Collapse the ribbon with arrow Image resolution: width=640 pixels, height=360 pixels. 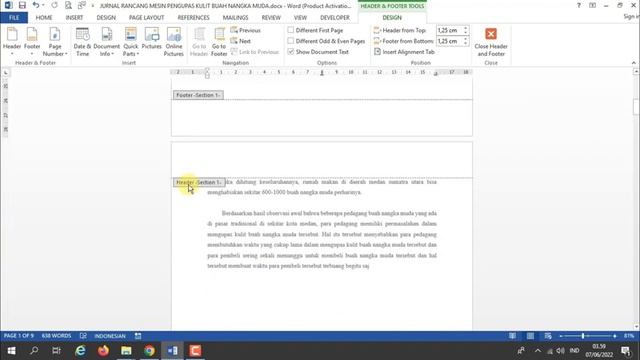coord(633,62)
